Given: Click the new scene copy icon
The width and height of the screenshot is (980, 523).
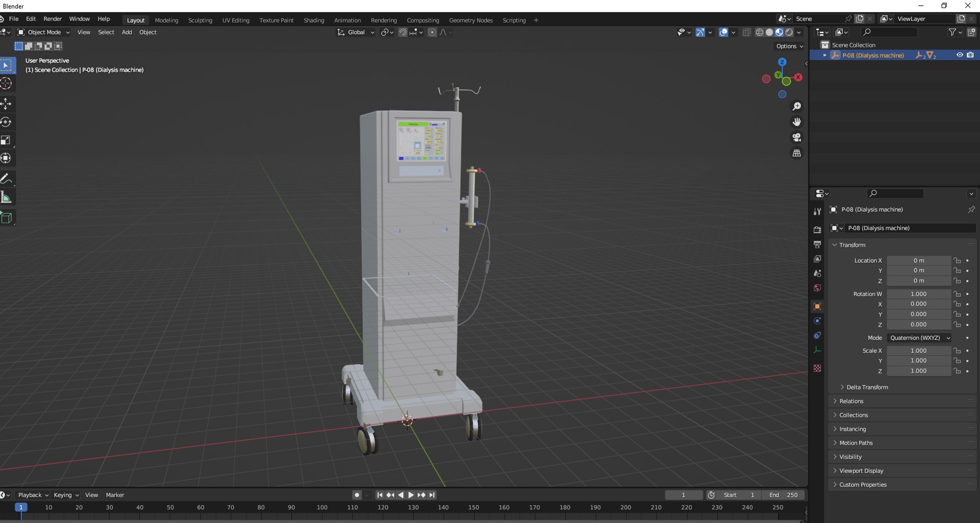Looking at the screenshot, I should point(860,19).
